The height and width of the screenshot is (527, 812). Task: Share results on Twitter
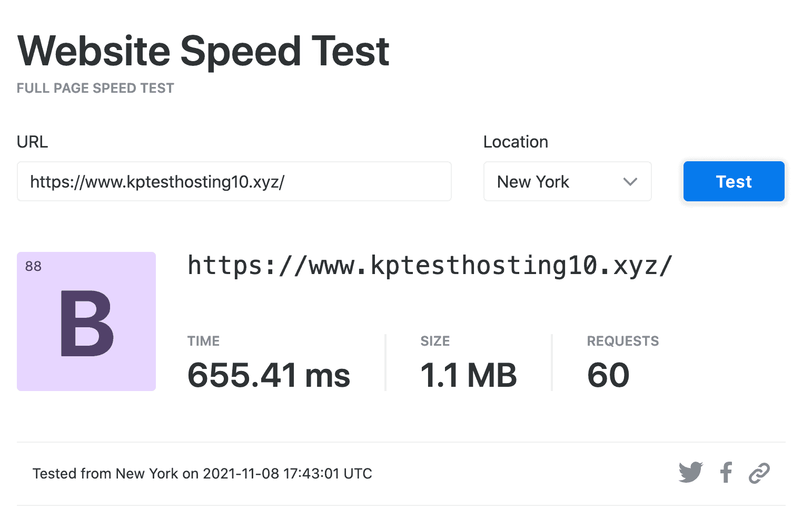(690, 472)
